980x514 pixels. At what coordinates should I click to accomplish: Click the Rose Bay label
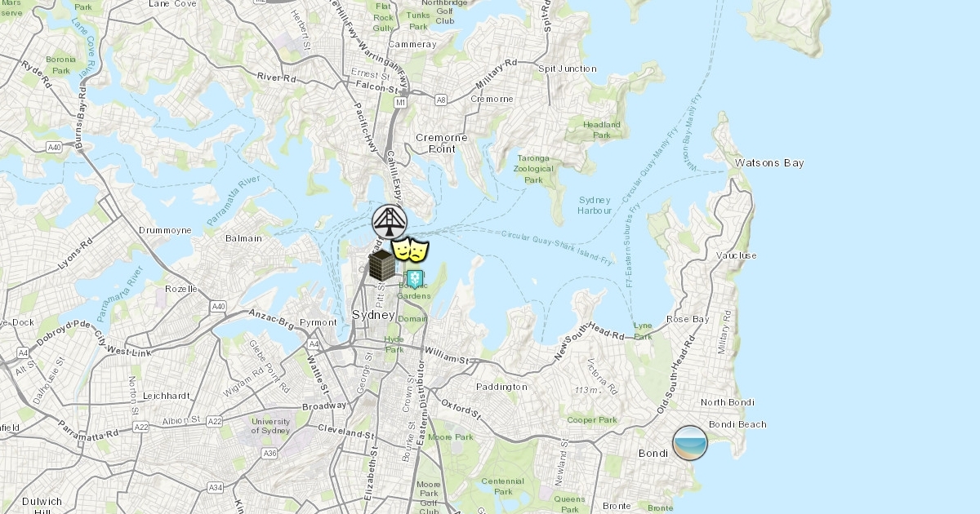(x=688, y=319)
